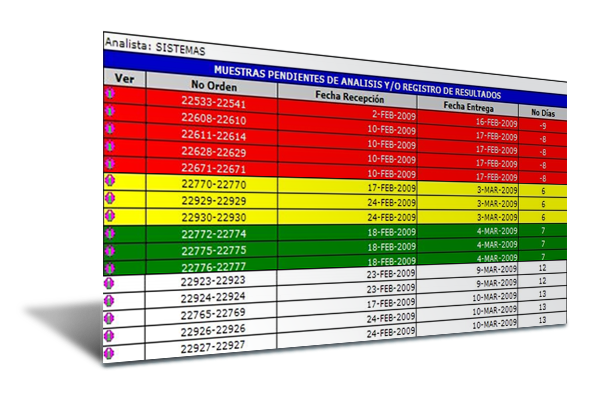600x400 pixels.
Task: Select order number 22628-22629
Action: coord(214,152)
